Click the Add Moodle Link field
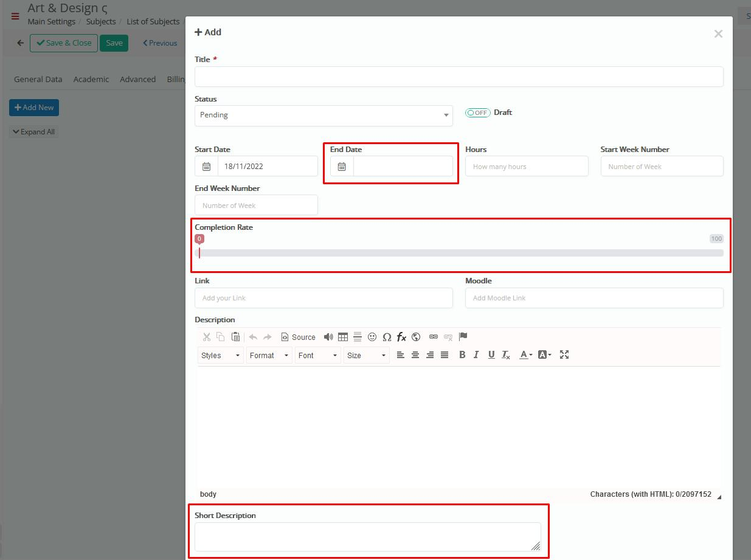751x560 pixels. point(594,298)
